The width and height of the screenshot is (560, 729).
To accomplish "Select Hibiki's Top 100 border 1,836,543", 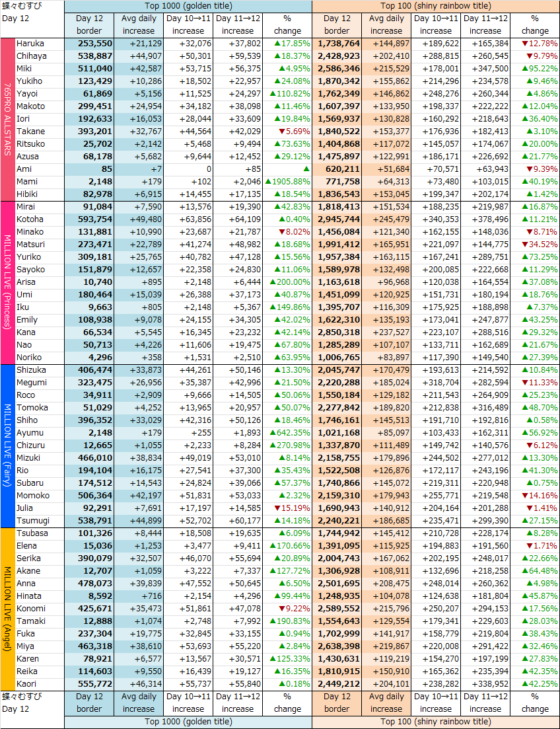I will pyautogui.click(x=337, y=194).
